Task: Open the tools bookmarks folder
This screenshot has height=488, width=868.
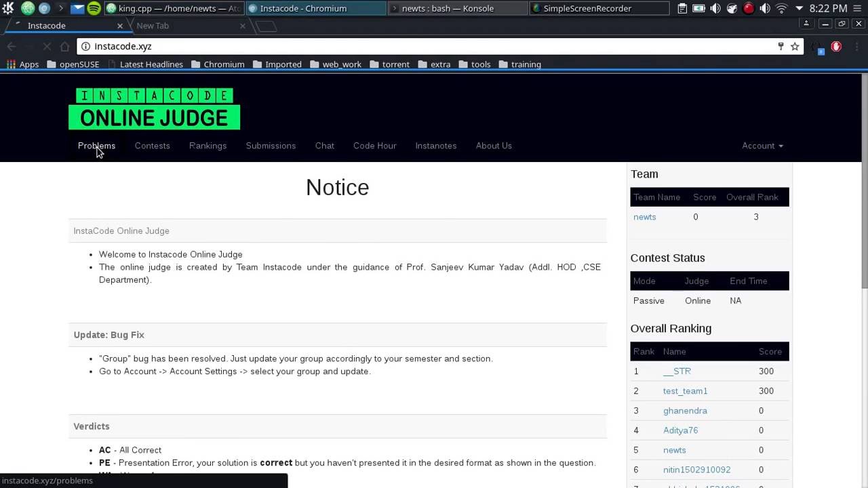Action: (x=474, y=64)
